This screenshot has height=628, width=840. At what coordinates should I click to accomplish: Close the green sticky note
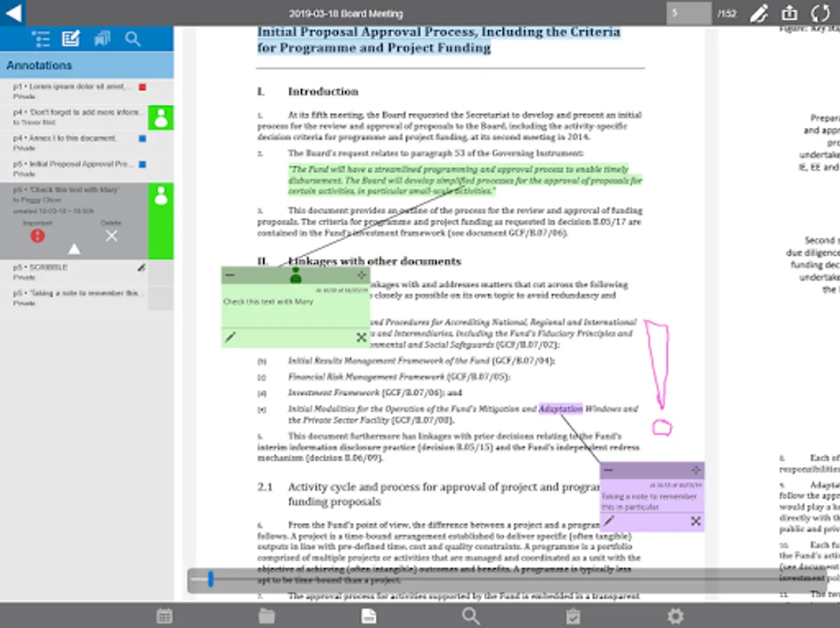361,338
